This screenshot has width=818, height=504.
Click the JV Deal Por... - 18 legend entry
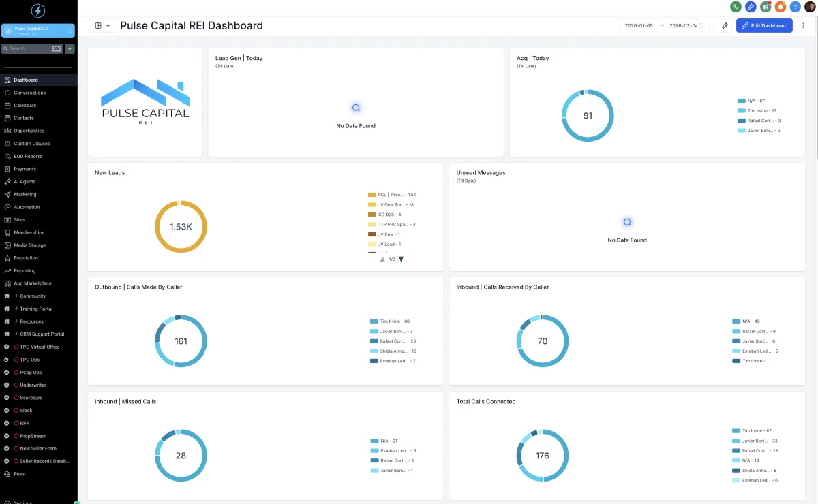(x=391, y=204)
